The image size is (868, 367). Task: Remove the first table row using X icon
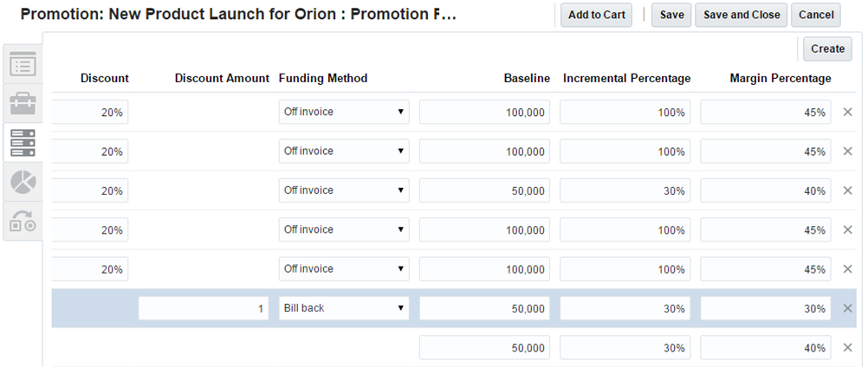[x=848, y=112]
